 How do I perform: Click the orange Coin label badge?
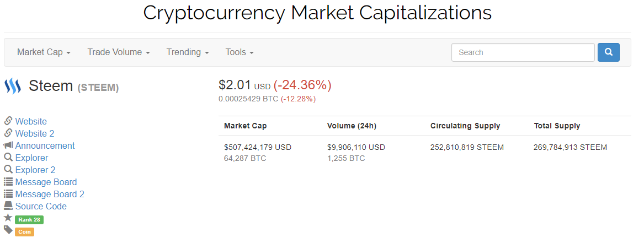25,232
